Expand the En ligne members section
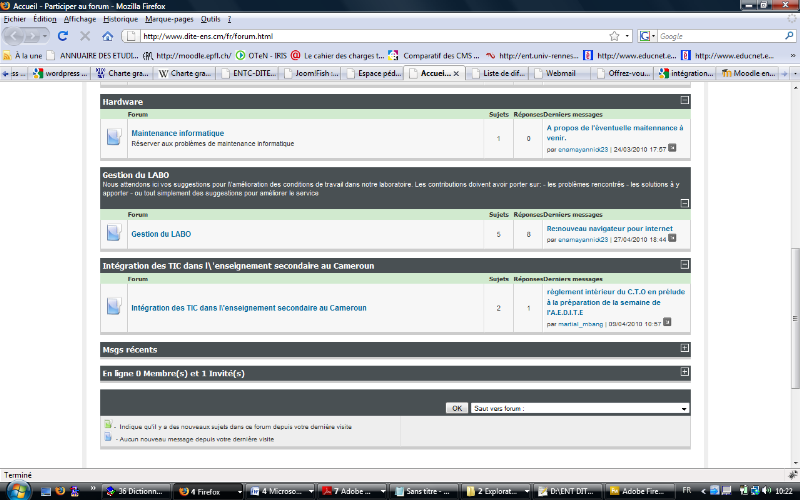This screenshot has width=800, height=500. click(685, 371)
